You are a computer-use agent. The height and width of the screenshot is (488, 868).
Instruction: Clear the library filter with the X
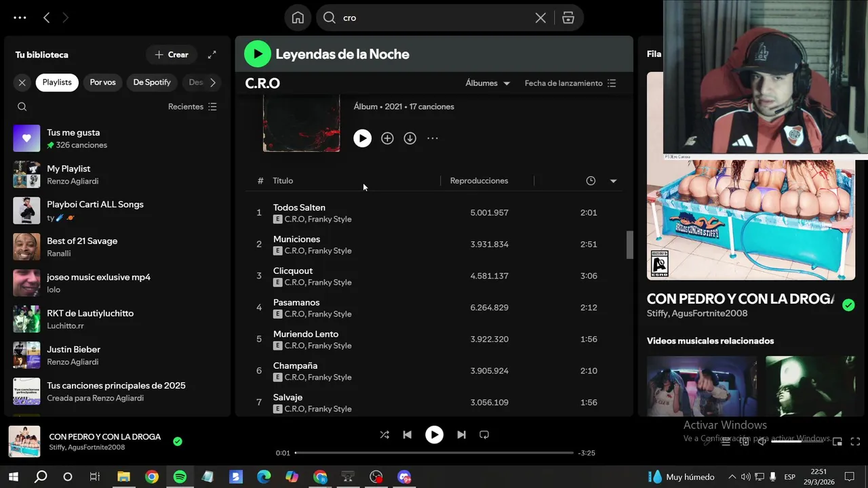[x=22, y=82]
